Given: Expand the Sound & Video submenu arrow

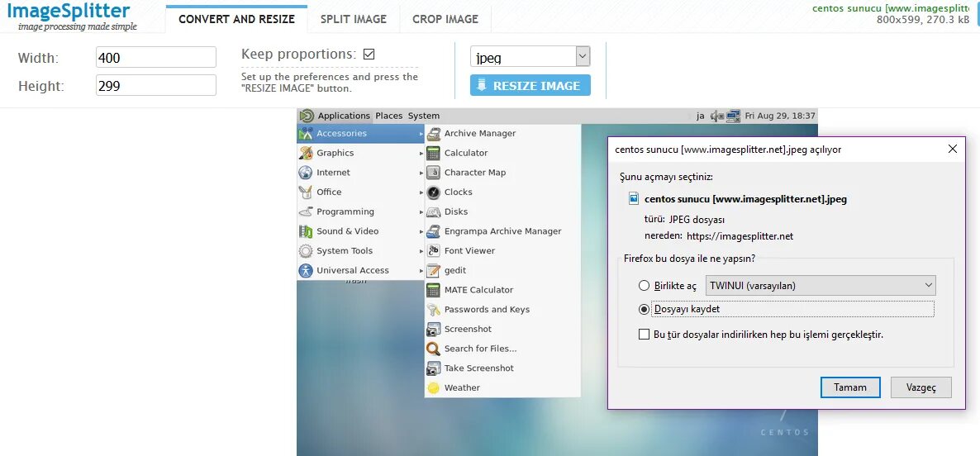Looking at the screenshot, I should tap(421, 231).
